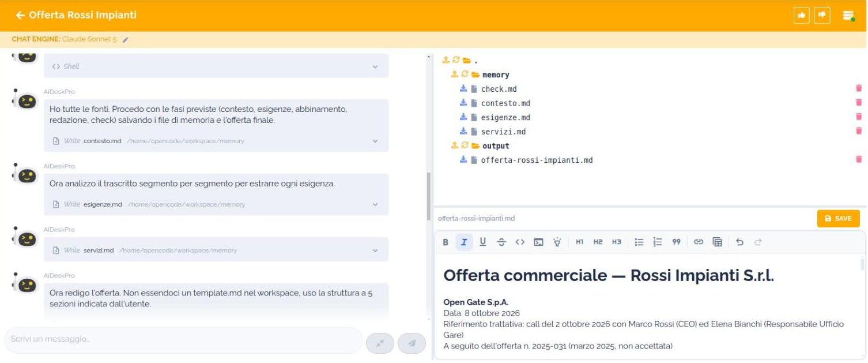This screenshot has height=363, width=868.
Task: Go back using the arrow beside Offerta Rossi Impianti
Action: tap(20, 15)
